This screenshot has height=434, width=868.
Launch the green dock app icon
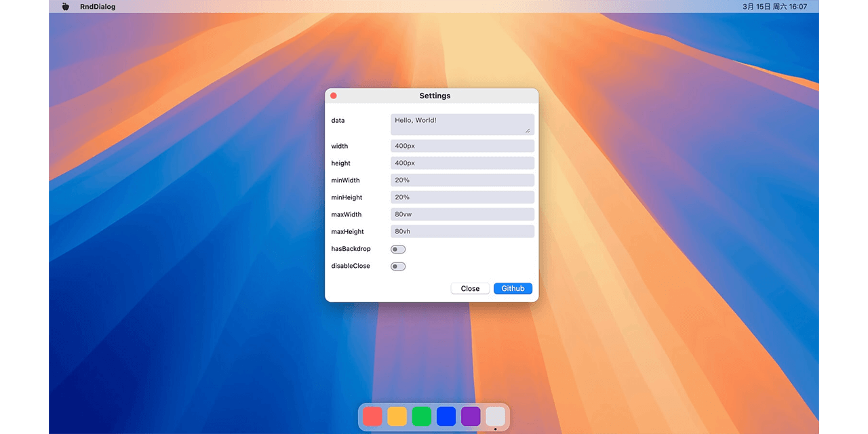(422, 416)
